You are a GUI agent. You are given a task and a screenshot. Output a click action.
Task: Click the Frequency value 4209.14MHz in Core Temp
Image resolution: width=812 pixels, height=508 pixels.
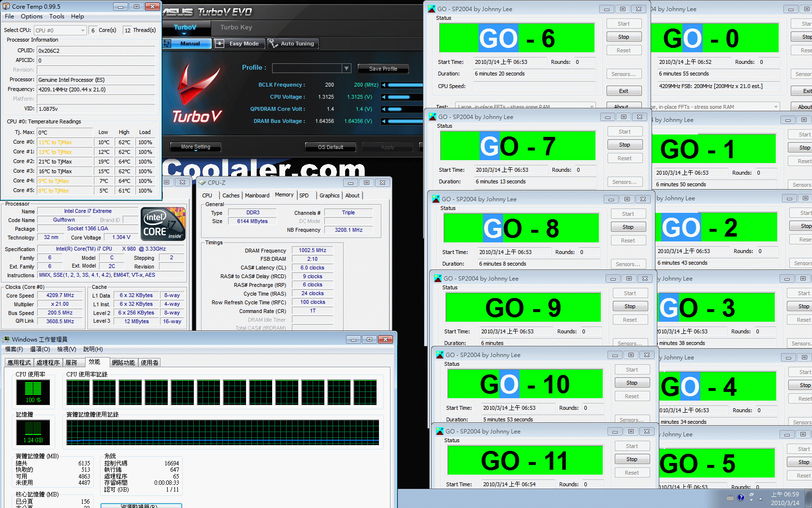pyautogui.click(x=96, y=90)
